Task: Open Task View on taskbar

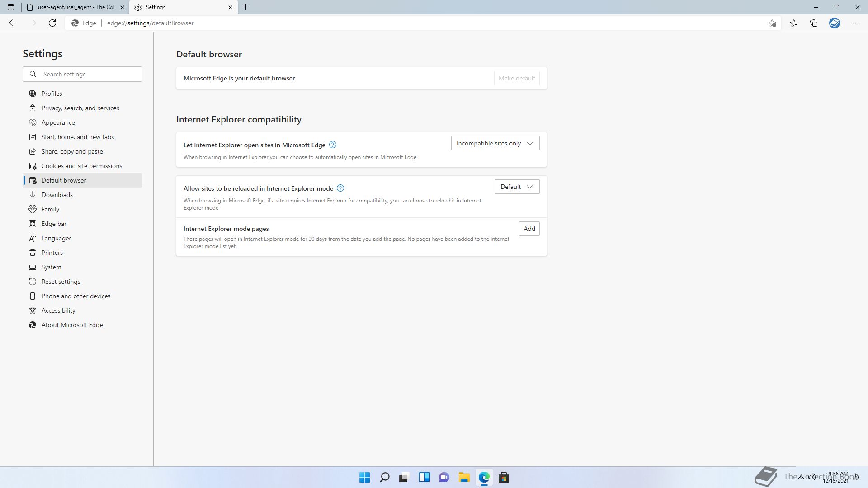Action: [404, 477]
